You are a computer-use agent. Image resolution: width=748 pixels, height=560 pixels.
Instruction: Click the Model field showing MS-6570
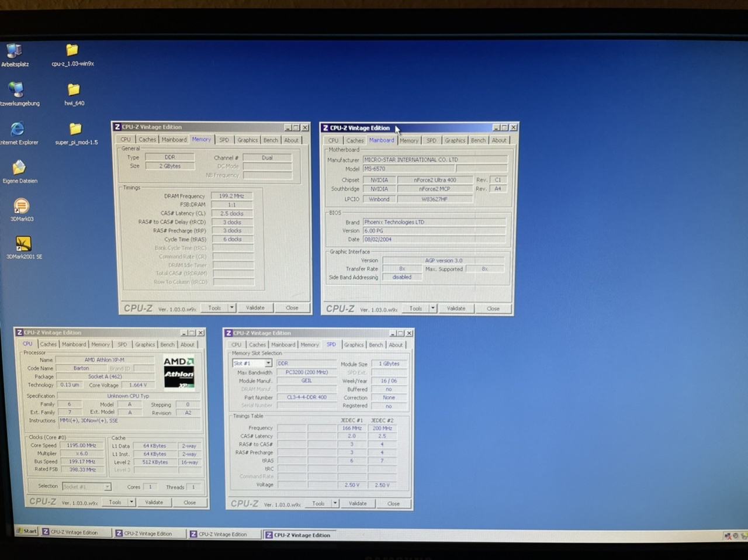[x=408, y=169]
